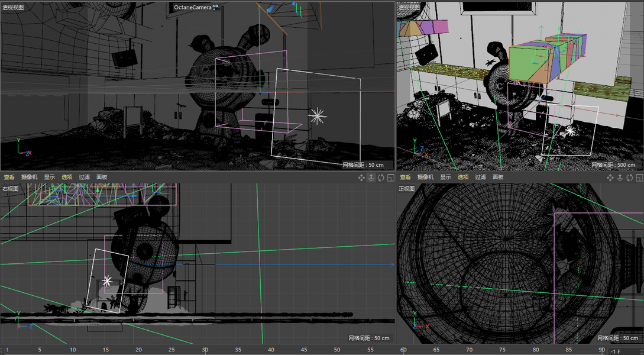Screen dimensions: 644x355
Task: Click the OctaneCamera label in the perspective view
Action: click(192, 7)
